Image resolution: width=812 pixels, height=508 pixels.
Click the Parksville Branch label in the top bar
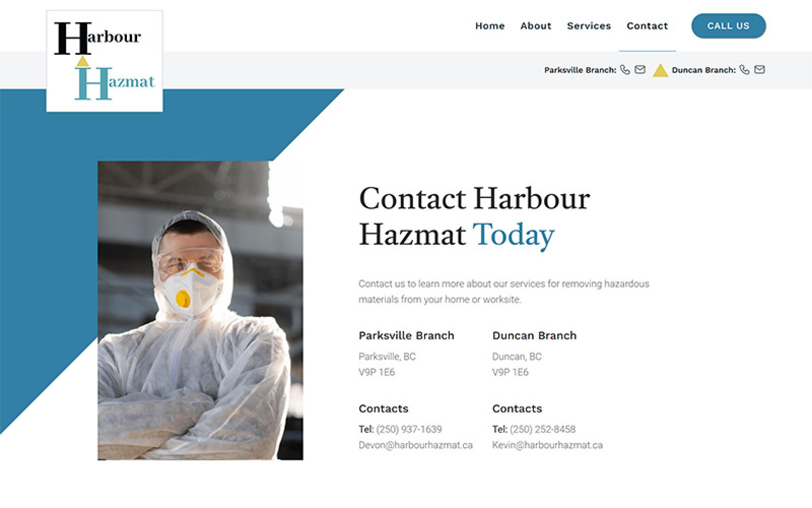pos(580,70)
